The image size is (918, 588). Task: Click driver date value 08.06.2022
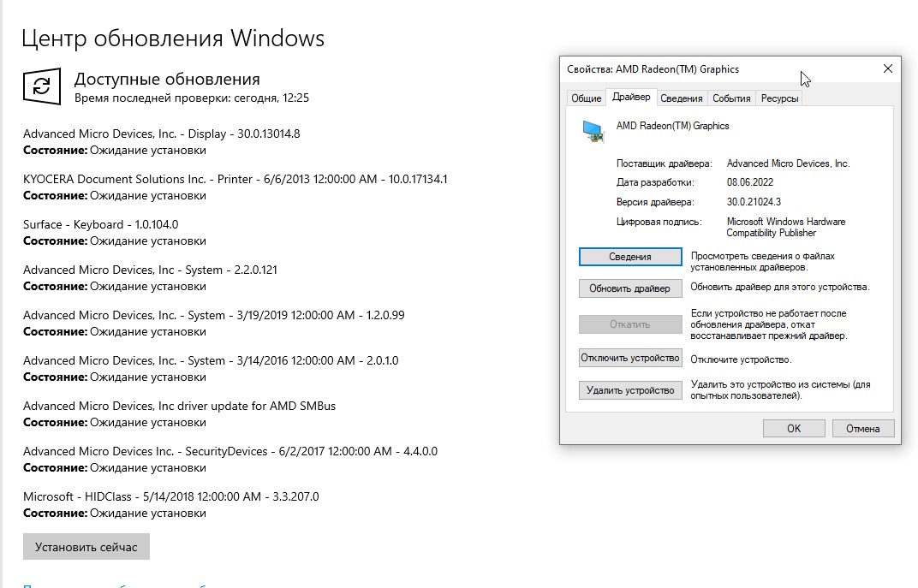pyautogui.click(x=750, y=182)
